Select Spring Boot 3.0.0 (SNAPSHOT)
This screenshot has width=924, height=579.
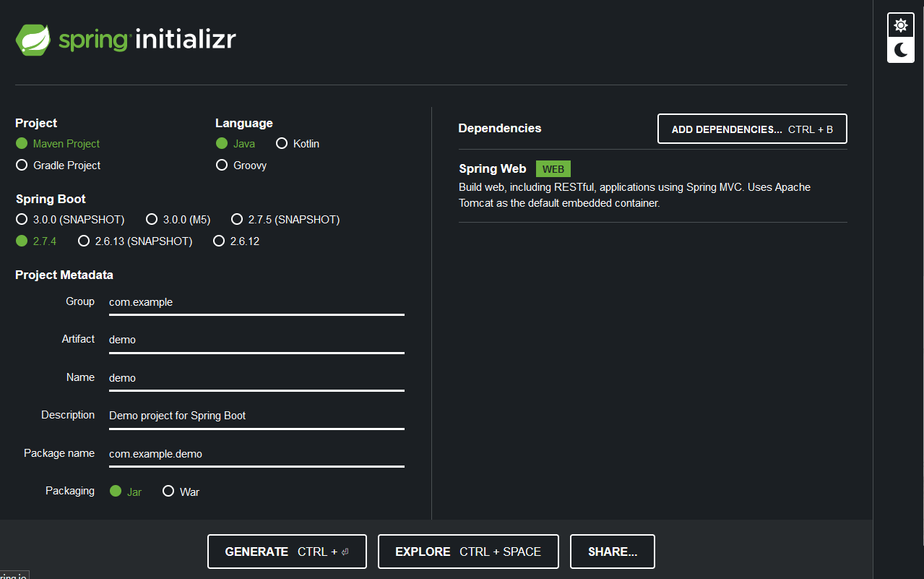point(70,219)
